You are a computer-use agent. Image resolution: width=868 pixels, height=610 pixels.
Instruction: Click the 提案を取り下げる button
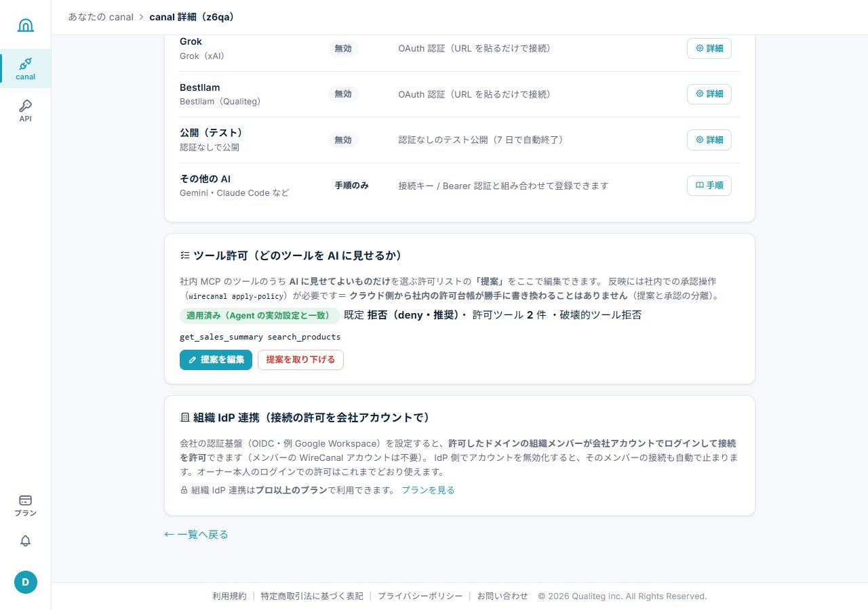[x=300, y=360]
